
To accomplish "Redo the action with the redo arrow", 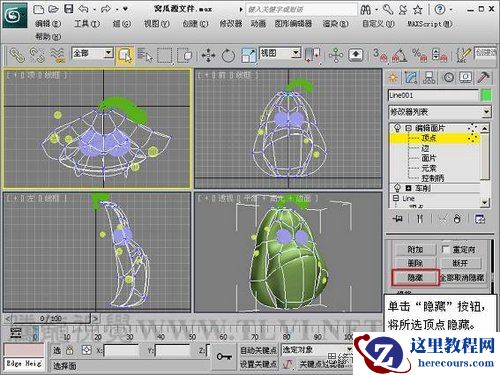I will [x=106, y=9].
